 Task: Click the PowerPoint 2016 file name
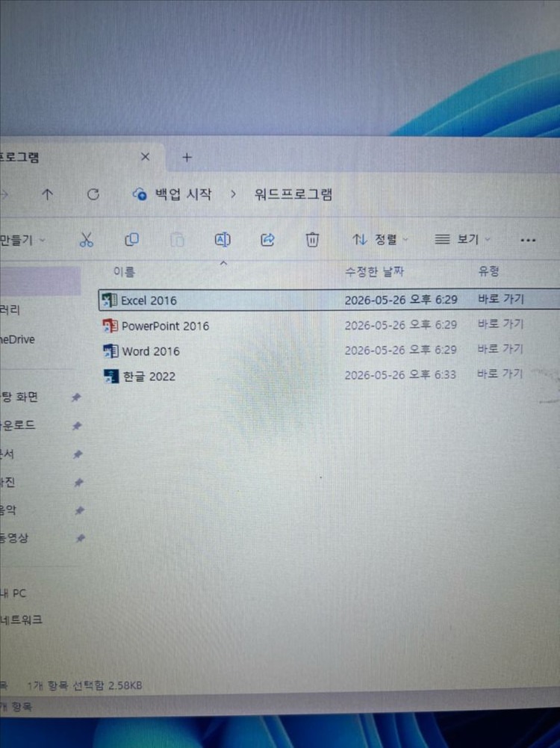[x=165, y=327]
